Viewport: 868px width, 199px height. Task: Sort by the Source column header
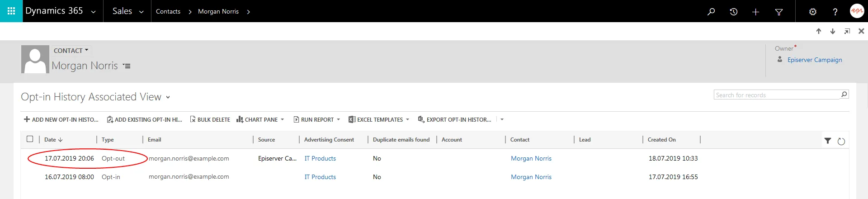pos(266,139)
